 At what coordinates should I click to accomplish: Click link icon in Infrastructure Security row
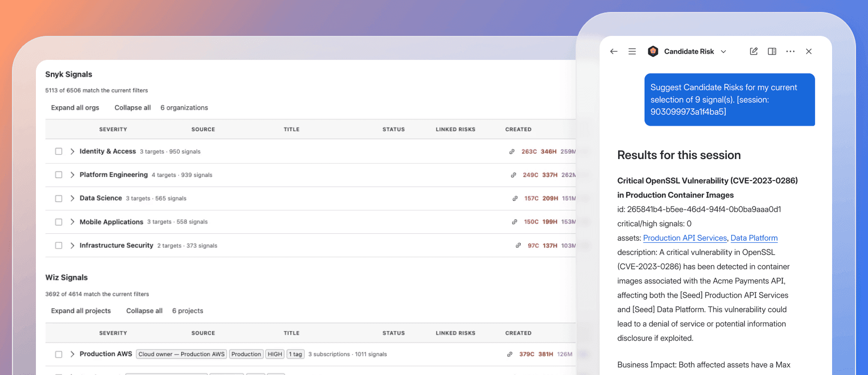(x=518, y=245)
